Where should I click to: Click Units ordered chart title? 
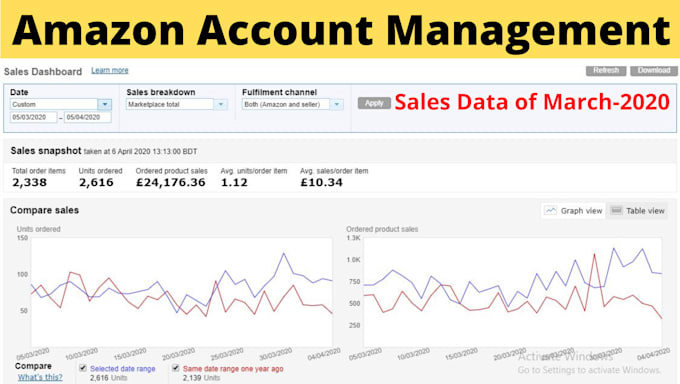tap(39, 229)
